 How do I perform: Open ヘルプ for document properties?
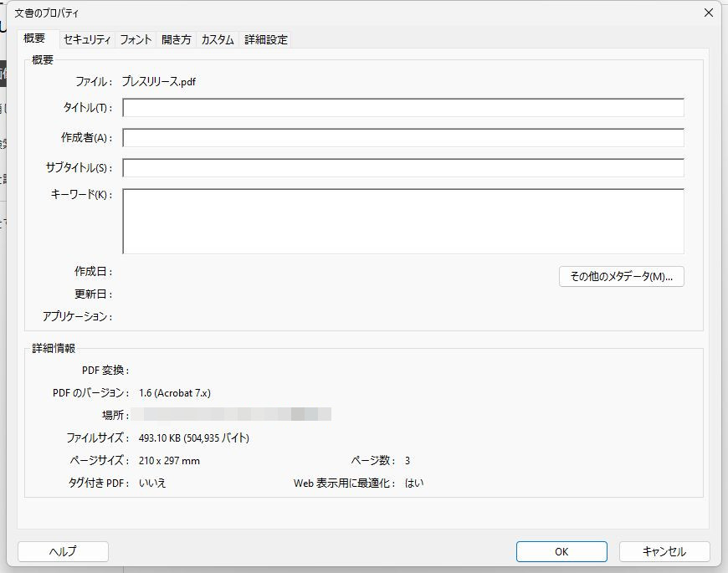pyautogui.click(x=62, y=551)
